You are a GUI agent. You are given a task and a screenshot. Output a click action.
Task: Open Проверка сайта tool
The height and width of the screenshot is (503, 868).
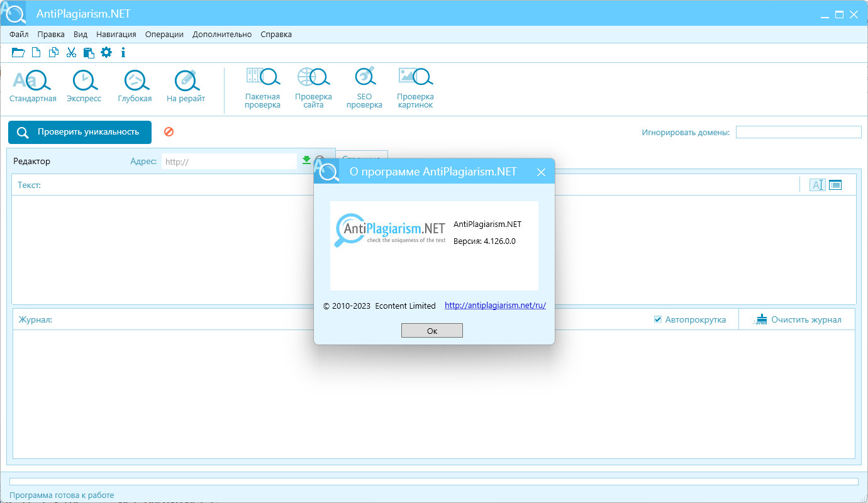click(313, 88)
